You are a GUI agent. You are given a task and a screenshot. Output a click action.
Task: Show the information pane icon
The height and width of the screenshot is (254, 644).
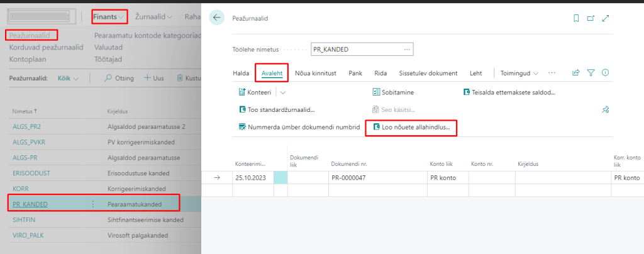(x=605, y=73)
